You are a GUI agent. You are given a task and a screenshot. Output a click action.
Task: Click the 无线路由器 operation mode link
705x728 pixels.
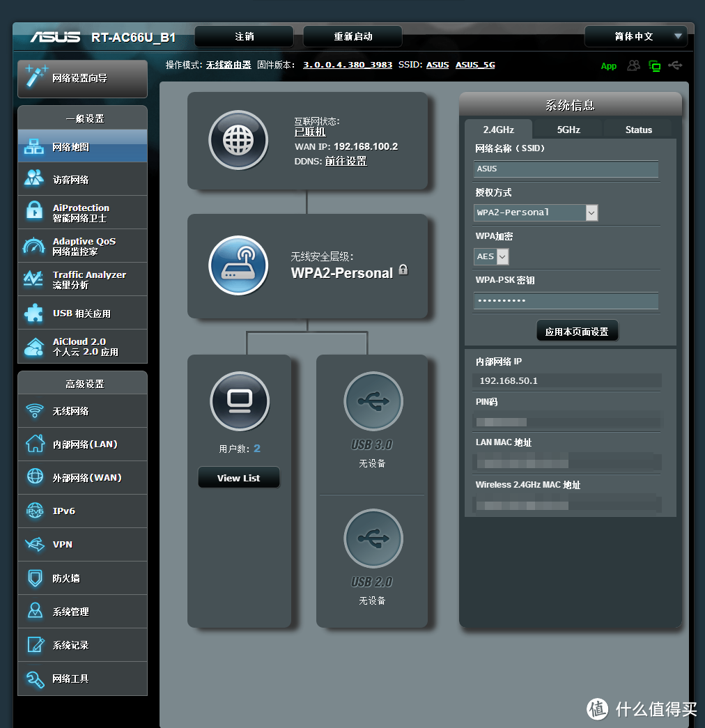228,65
